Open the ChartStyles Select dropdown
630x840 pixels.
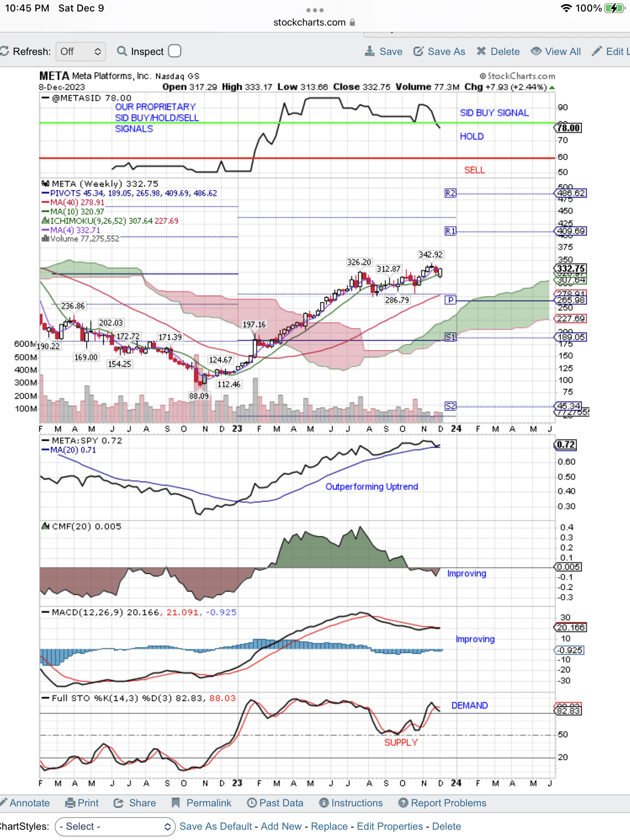pos(115,826)
